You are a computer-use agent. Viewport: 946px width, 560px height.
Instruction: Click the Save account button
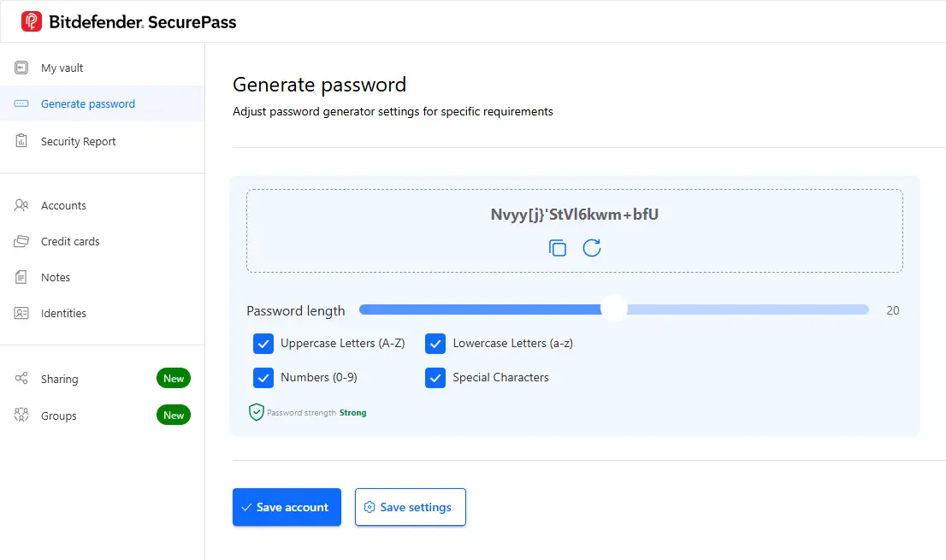click(x=287, y=507)
